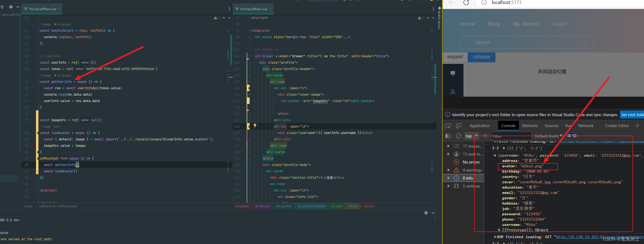
Task: Click the monitor icon in page sidebar
Action: pos(453,73)
